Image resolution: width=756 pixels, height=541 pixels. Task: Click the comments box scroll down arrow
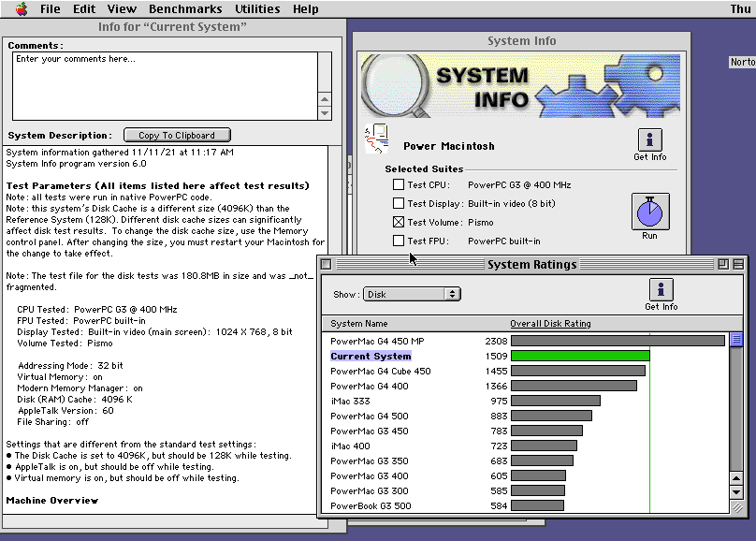325,113
